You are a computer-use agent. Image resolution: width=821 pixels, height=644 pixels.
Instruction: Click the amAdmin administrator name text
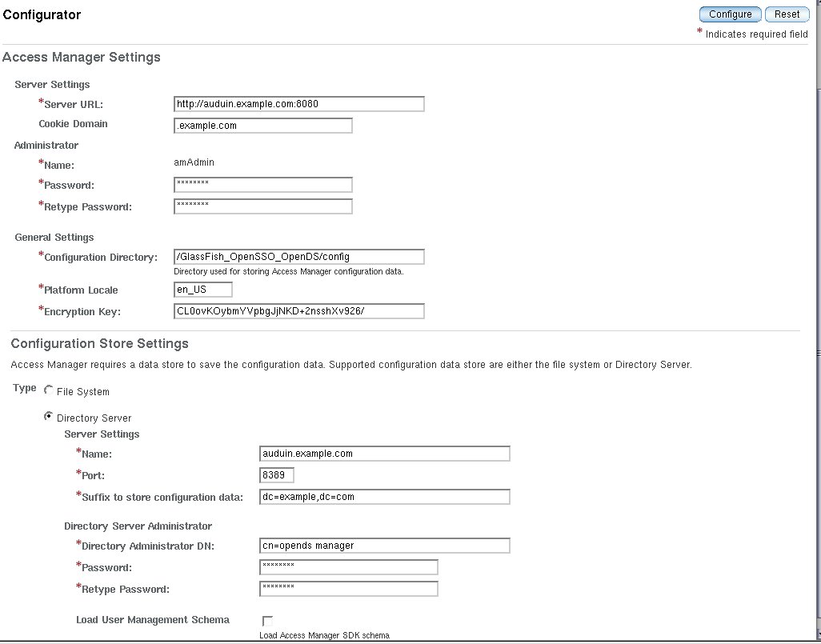coord(194,162)
